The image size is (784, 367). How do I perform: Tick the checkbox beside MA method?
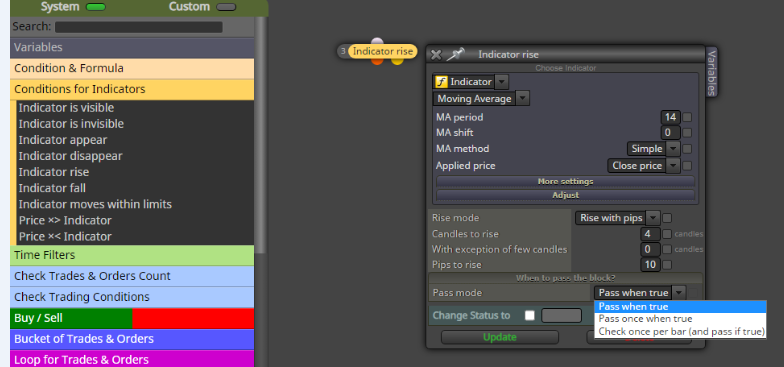pos(688,148)
